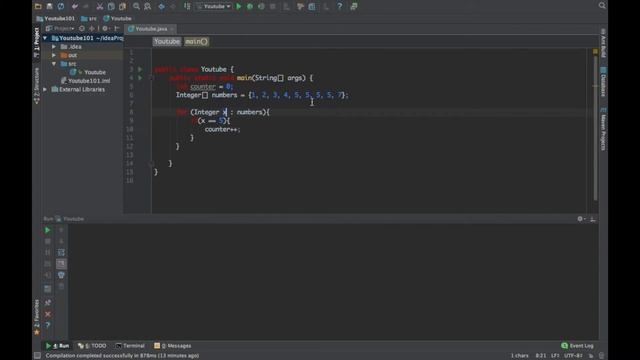Click the Open folder toolbar icon
This screenshot has width=640, height=360.
38,7
